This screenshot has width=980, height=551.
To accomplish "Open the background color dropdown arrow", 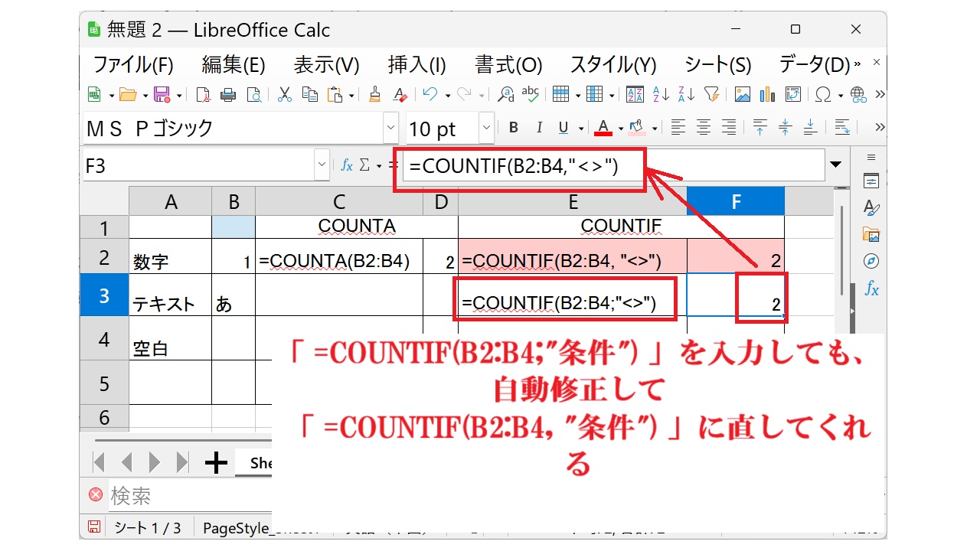I will click(655, 128).
